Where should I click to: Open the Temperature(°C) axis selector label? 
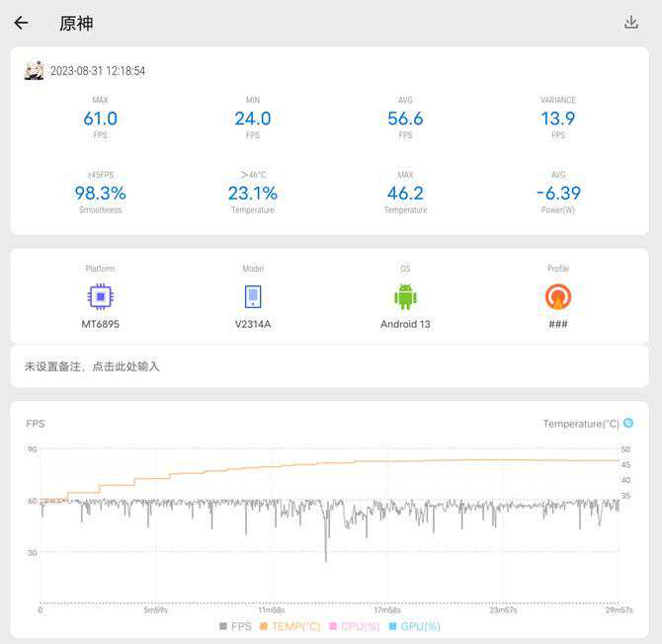[x=580, y=424]
